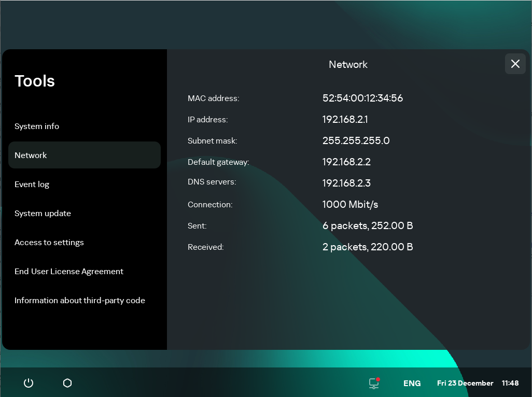The image size is (532, 397).
Task: Open the Event log section
Action: (x=32, y=184)
